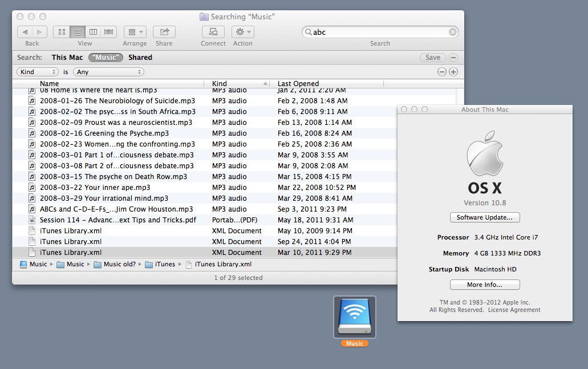
Task: Open the Action gear menu
Action: click(x=242, y=33)
